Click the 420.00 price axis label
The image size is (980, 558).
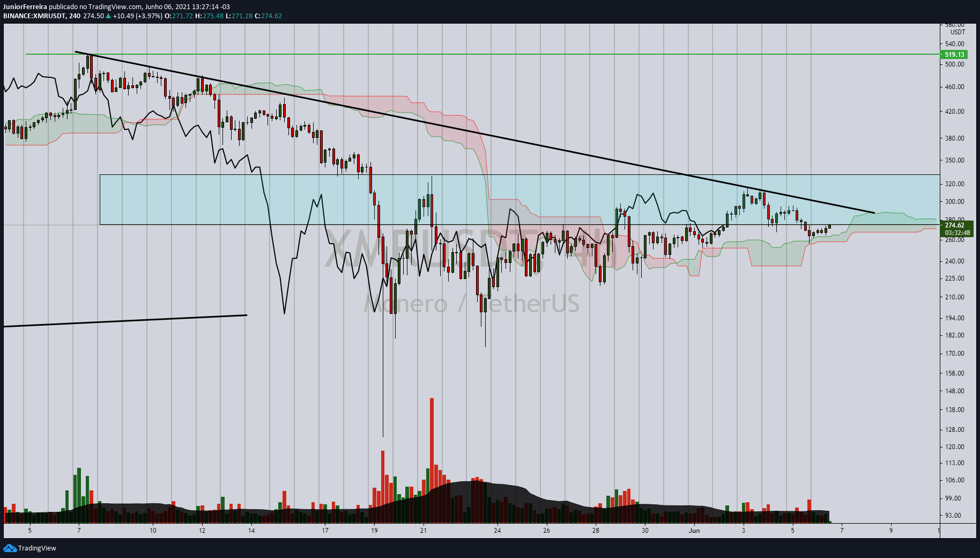[x=955, y=112]
